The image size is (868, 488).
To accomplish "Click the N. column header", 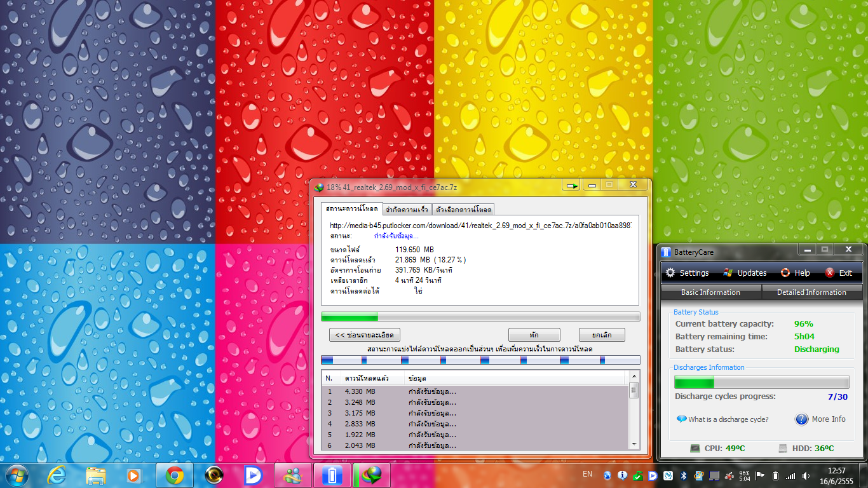I will tap(330, 378).
